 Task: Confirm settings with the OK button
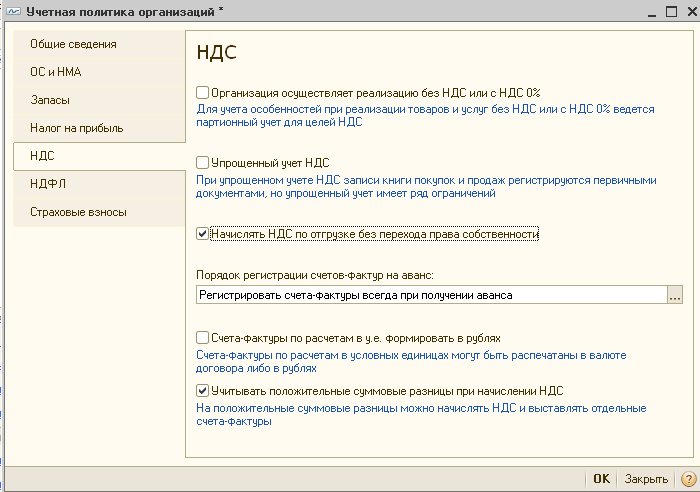click(x=601, y=479)
